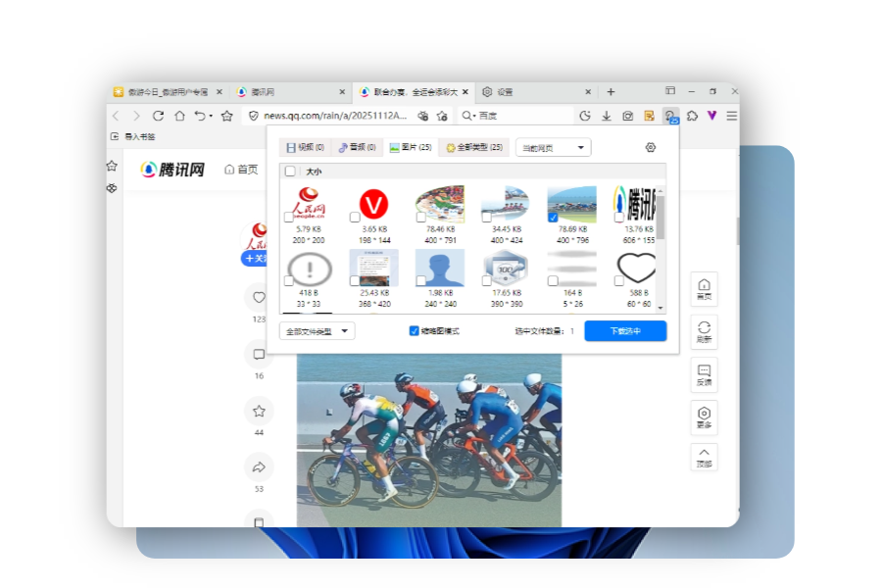Check the 34.45 KB rowing image
The width and height of the screenshot is (882, 588).
pyautogui.click(x=486, y=218)
